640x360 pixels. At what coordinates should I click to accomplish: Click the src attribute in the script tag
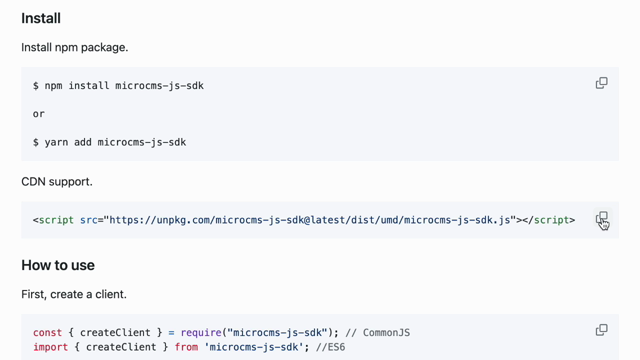pos(89,220)
